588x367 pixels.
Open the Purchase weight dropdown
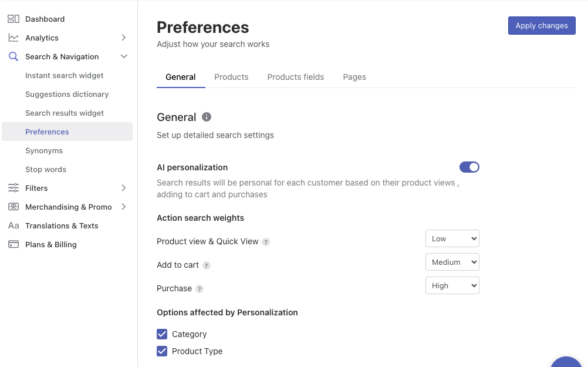coord(452,285)
